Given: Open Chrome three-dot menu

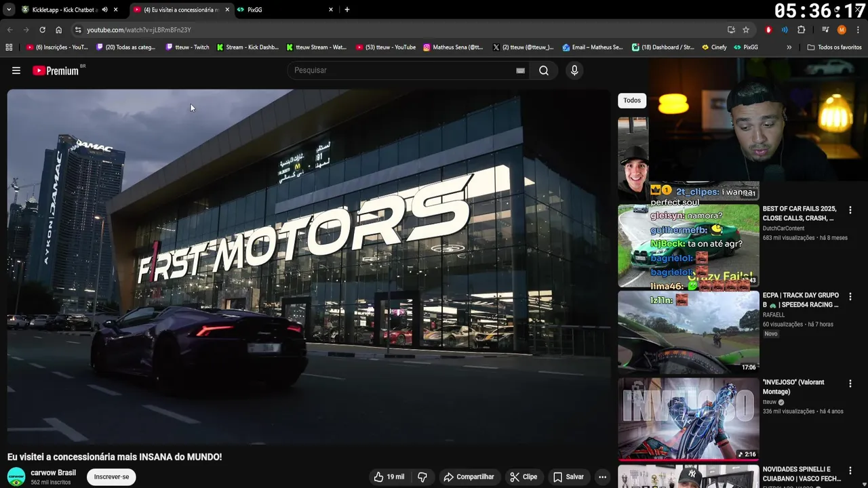Looking at the screenshot, I should (x=858, y=30).
